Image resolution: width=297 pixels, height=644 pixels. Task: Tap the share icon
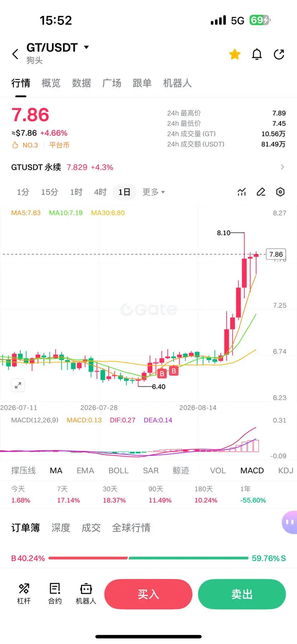pyautogui.click(x=279, y=54)
